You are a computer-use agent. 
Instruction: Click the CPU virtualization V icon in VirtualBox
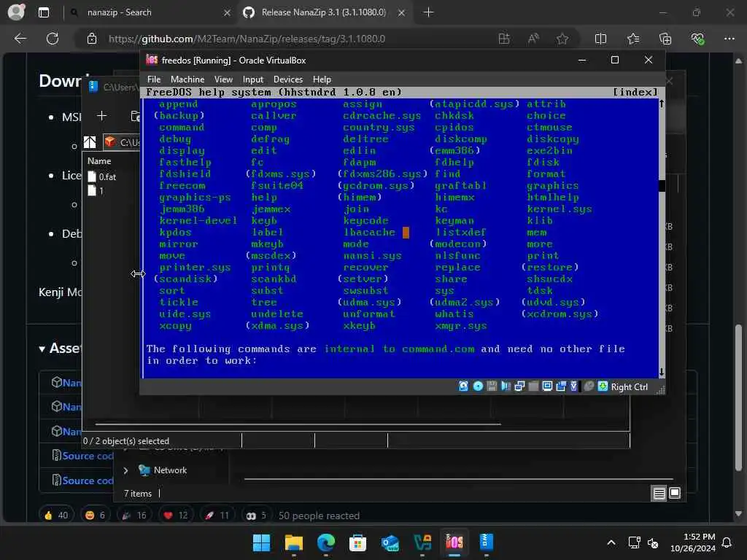click(x=574, y=386)
